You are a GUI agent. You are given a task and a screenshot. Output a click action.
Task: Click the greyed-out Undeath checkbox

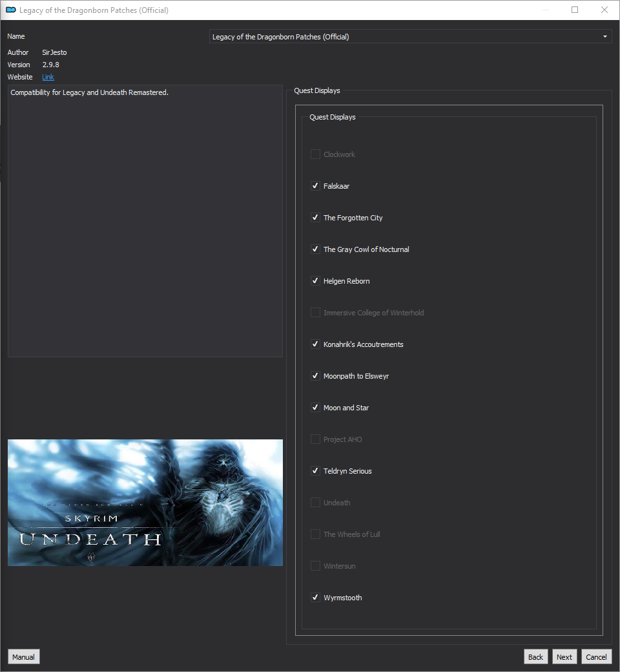(315, 503)
